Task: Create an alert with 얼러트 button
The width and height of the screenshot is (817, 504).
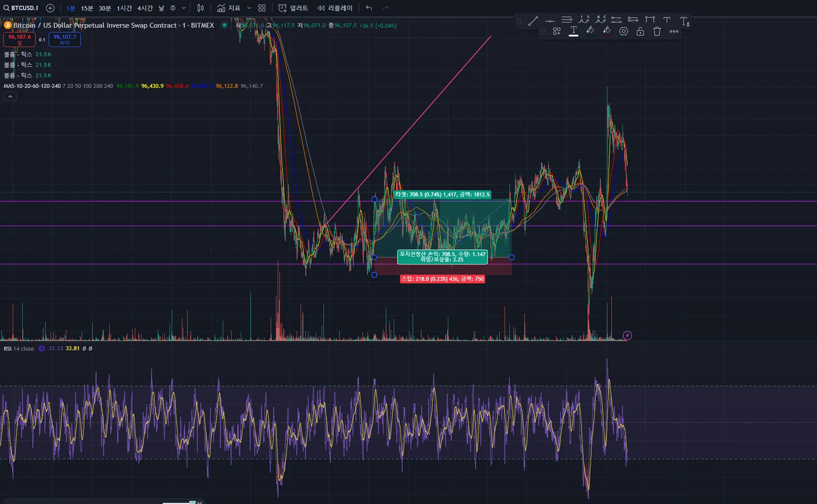Action: click(293, 8)
